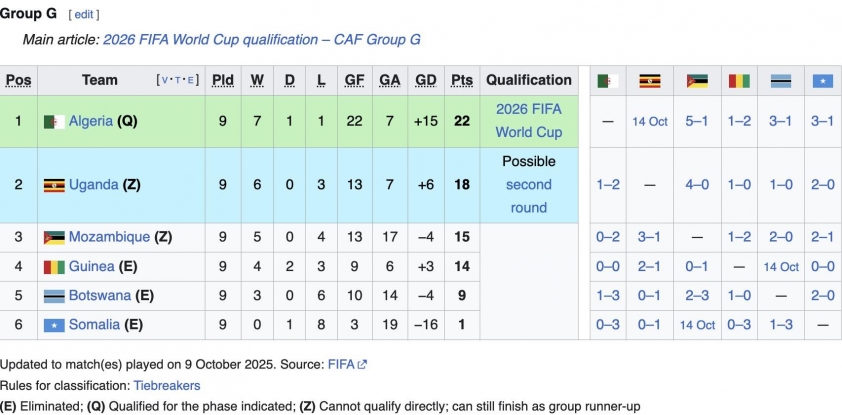
Task: Open the 2026 FIFA World Cup qualification link
Action: pos(528,120)
